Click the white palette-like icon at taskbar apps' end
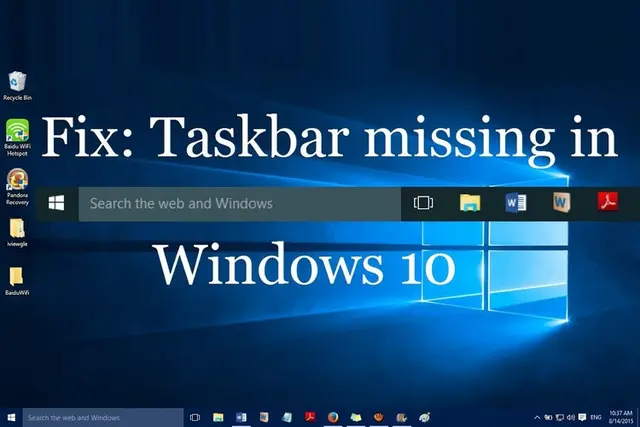640x427 pixels. (424, 417)
